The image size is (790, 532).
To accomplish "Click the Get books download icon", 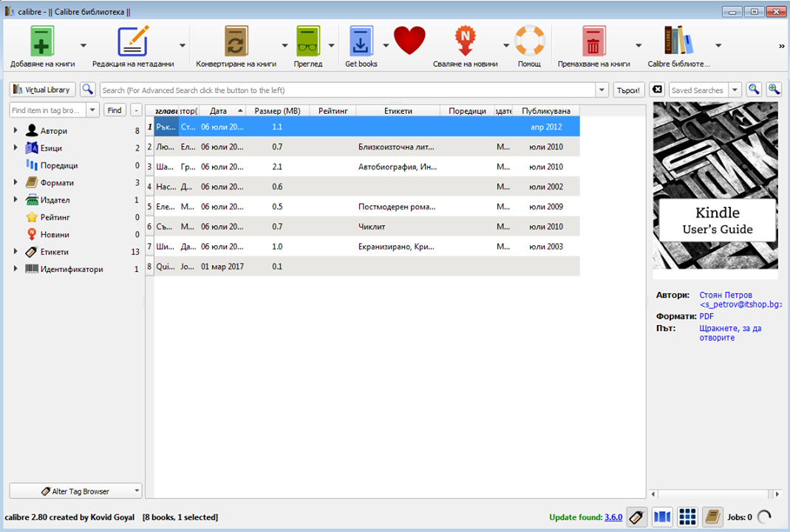I will (x=361, y=41).
